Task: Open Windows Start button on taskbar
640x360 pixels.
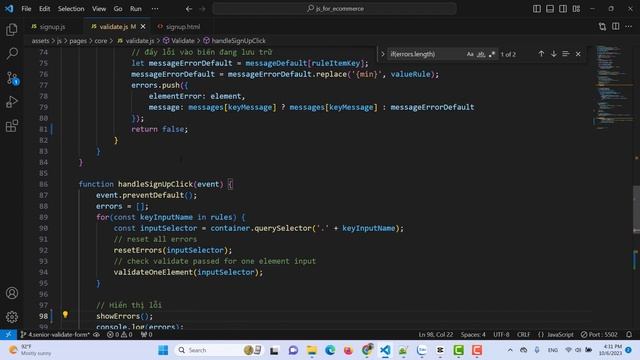Action: [x=163, y=350]
